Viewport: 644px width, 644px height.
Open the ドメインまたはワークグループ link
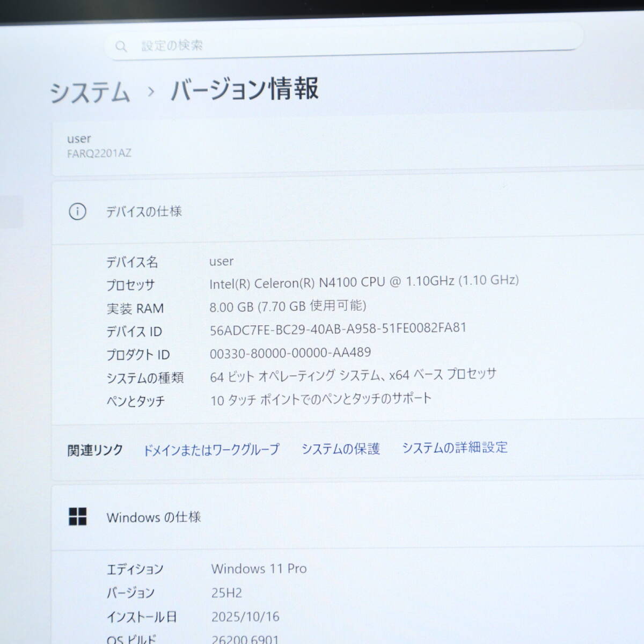pos(211,449)
